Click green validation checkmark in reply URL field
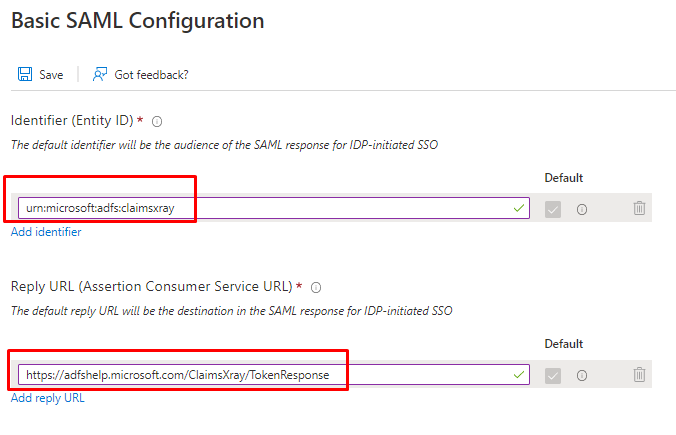Screen dimensions: 676x435 pyautogui.click(x=517, y=375)
